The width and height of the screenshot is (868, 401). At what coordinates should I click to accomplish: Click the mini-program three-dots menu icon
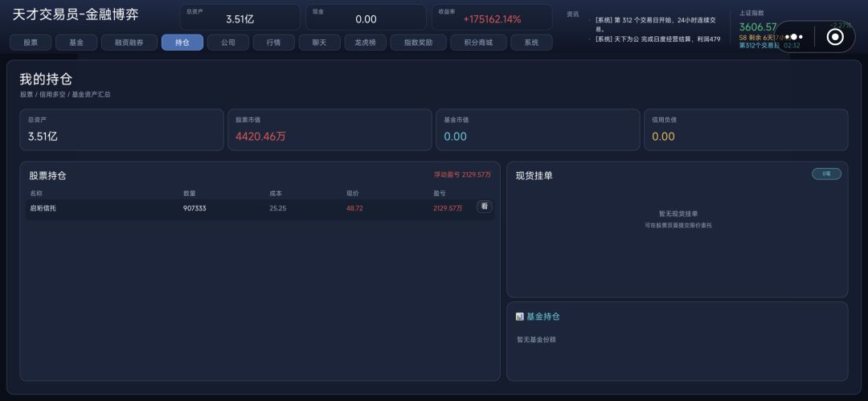[793, 36]
